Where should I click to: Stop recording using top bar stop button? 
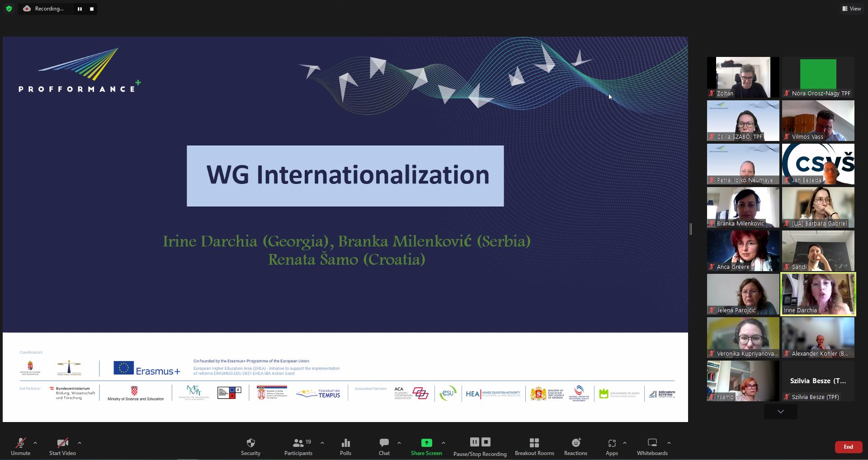coord(92,9)
